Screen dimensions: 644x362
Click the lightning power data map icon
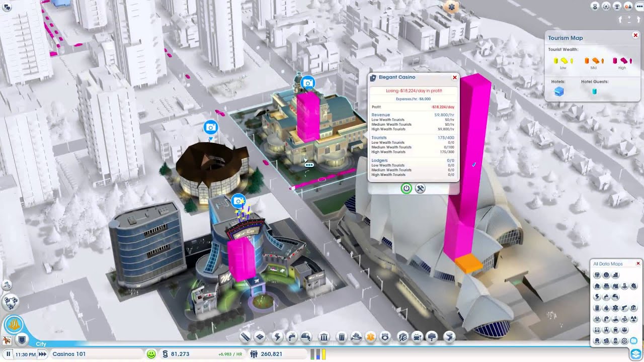597,296
